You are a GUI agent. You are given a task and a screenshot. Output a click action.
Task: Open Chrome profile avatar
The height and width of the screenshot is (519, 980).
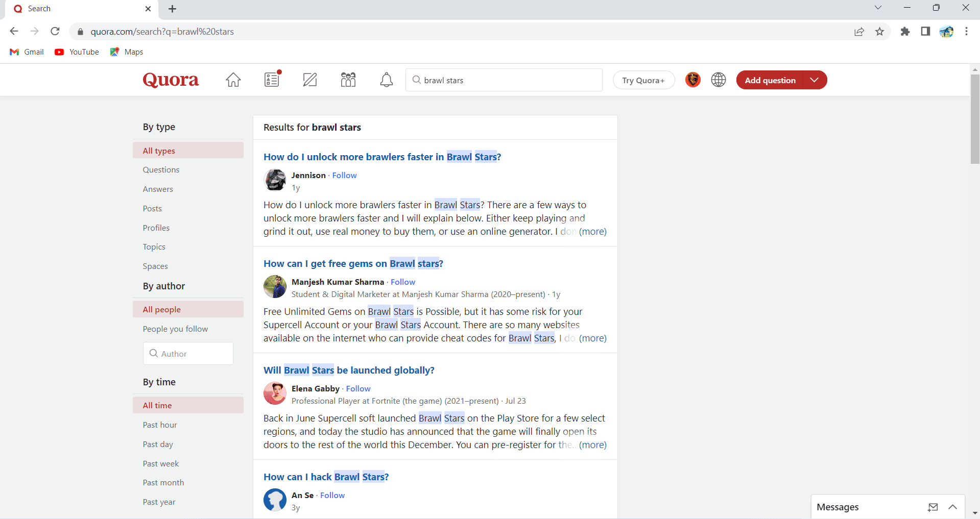tap(946, 32)
